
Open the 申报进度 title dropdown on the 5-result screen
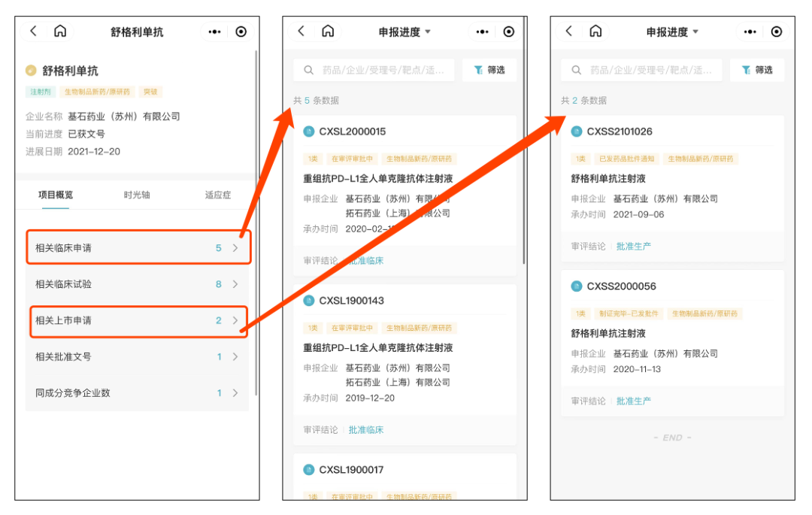(x=404, y=32)
